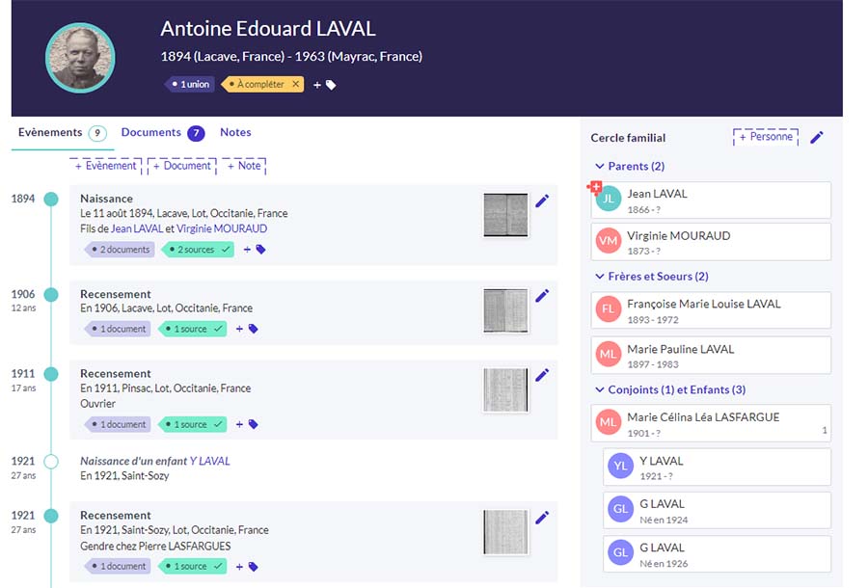This screenshot has width=868, height=588.
Task: Collapse Conjoints (1) et Enfants (3) section
Action: click(x=600, y=390)
